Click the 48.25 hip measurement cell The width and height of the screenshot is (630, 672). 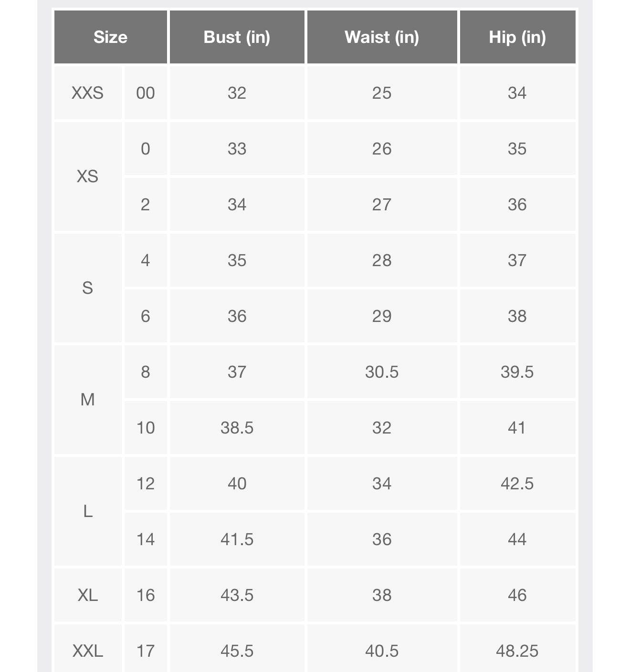point(517,651)
